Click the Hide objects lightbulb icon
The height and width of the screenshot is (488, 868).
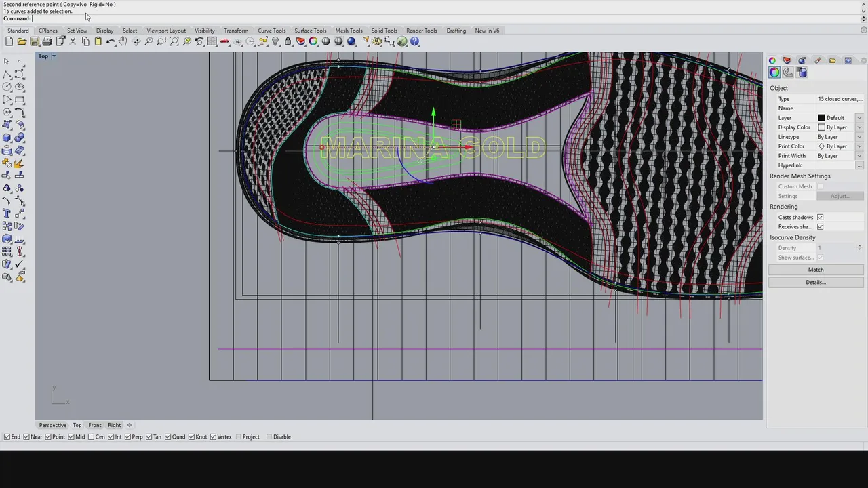(276, 42)
